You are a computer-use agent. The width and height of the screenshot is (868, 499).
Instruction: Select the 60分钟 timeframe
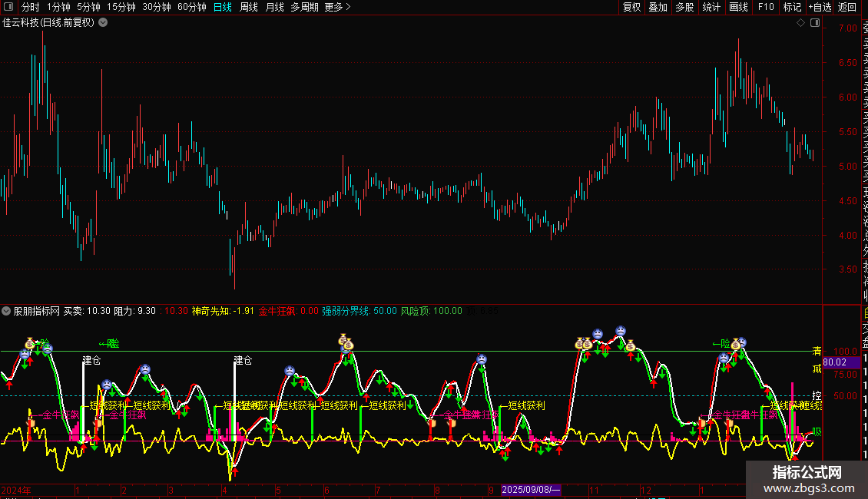coord(192,7)
